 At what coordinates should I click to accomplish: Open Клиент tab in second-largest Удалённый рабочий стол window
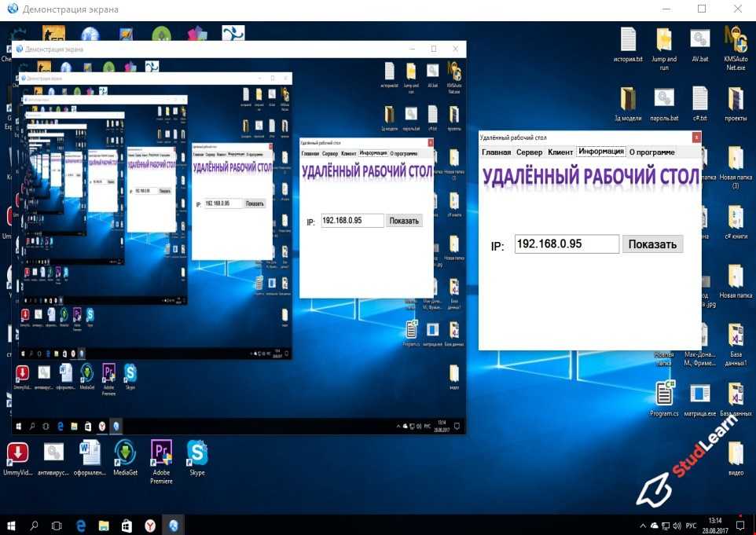tap(349, 153)
